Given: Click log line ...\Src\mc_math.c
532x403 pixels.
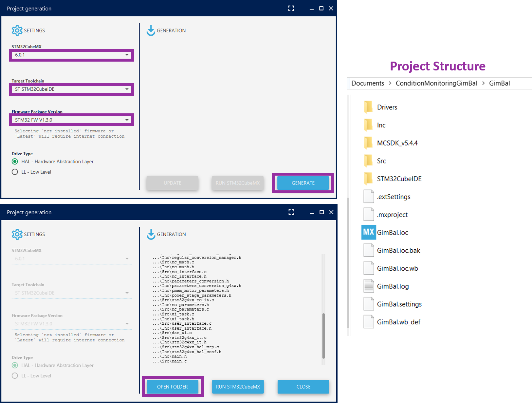Looking at the screenshot, I should point(173,262).
